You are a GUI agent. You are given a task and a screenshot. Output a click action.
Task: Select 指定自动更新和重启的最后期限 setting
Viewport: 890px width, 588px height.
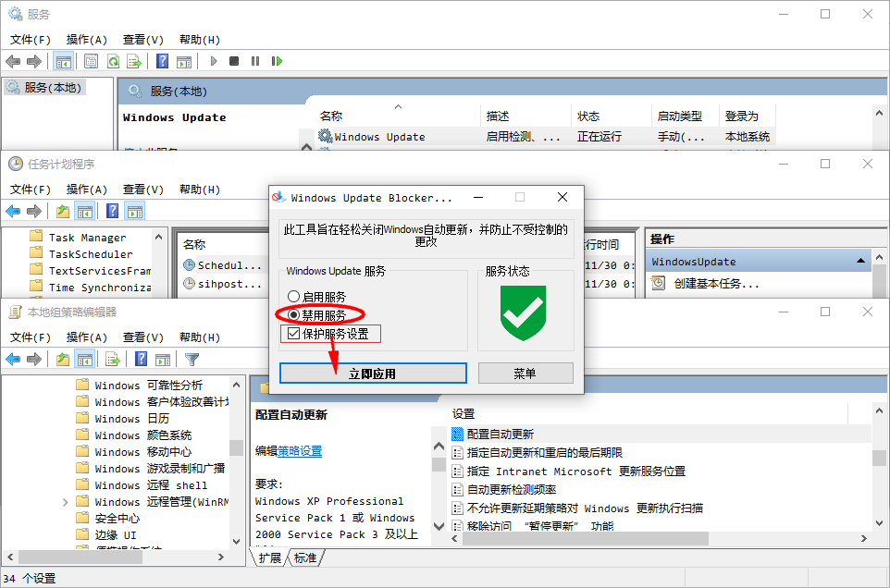[544, 452]
